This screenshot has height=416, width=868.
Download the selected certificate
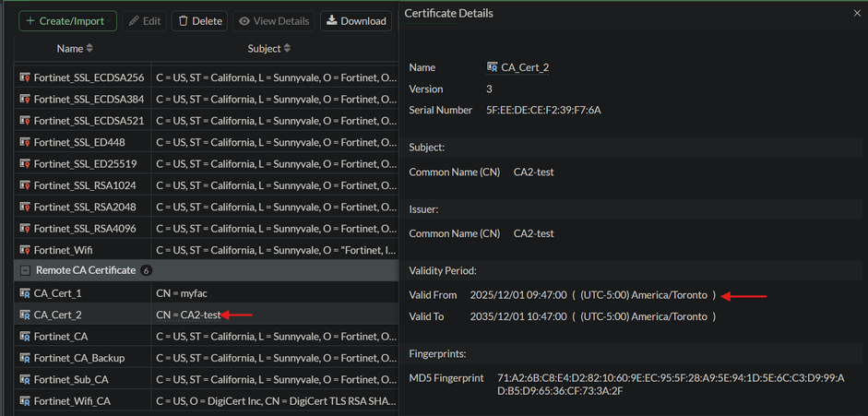[357, 20]
